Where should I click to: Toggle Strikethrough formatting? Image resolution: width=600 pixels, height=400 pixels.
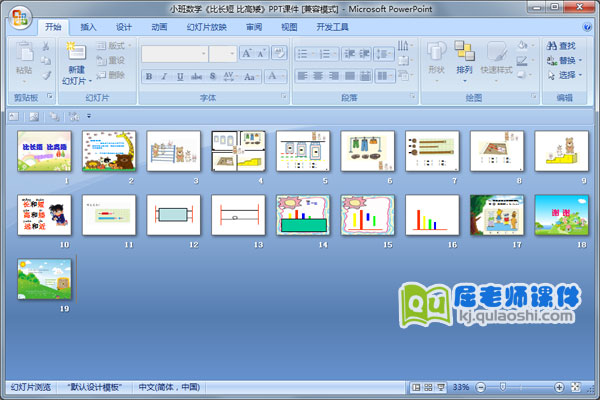(x=196, y=77)
